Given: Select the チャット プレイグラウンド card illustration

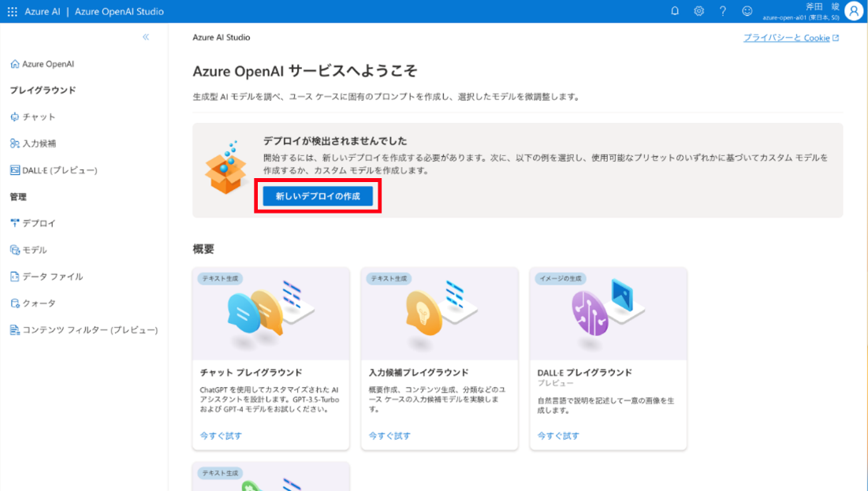Looking at the screenshot, I should 270,314.
